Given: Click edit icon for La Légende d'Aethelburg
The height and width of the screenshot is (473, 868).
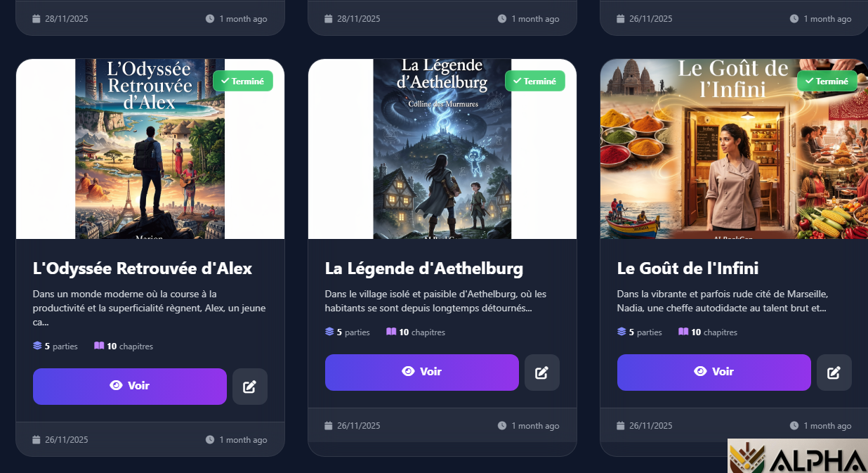Looking at the screenshot, I should click(x=542, y=372).
